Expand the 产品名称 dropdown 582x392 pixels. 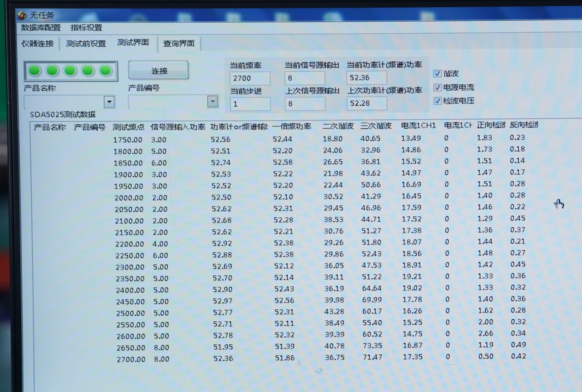pos(109,102)
